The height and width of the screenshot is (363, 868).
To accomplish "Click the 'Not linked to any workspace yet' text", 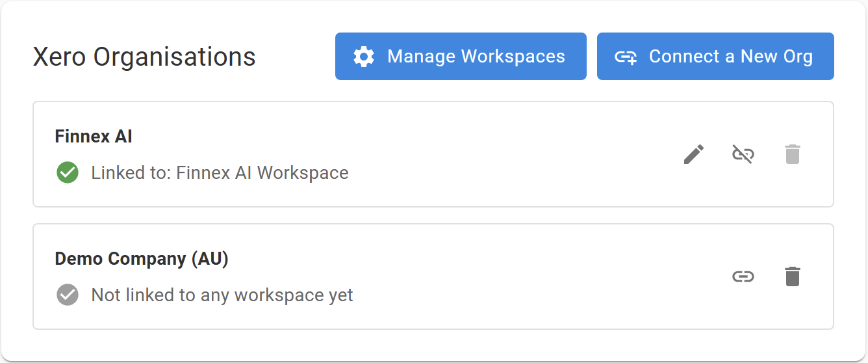I will (222, 295).
